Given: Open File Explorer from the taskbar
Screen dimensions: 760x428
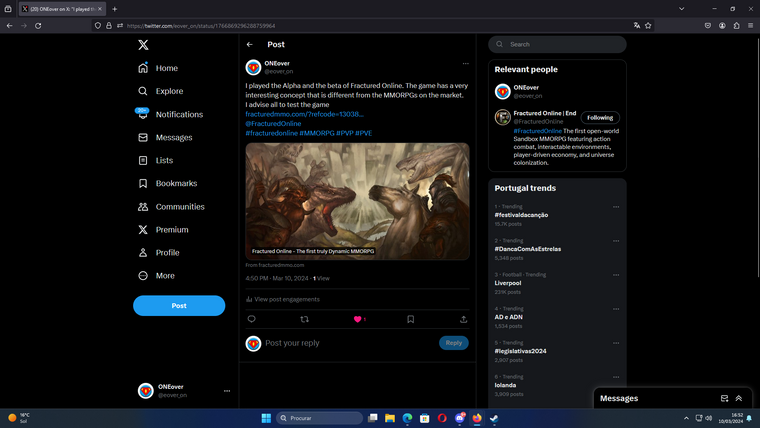Looking at the screenshot, I should (x=390, y=418).
